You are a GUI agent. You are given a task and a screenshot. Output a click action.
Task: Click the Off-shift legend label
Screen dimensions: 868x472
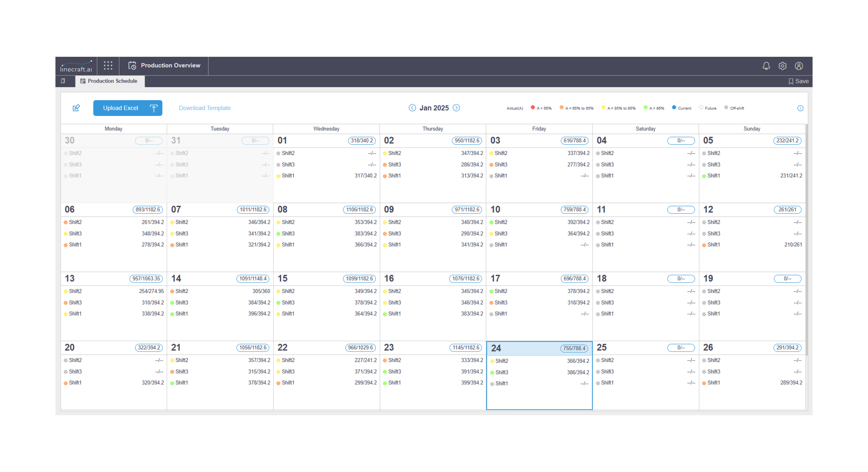tap(737, 108)
